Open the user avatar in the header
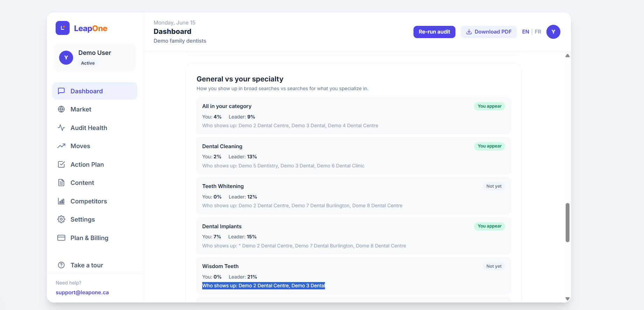 pos(553,32)
